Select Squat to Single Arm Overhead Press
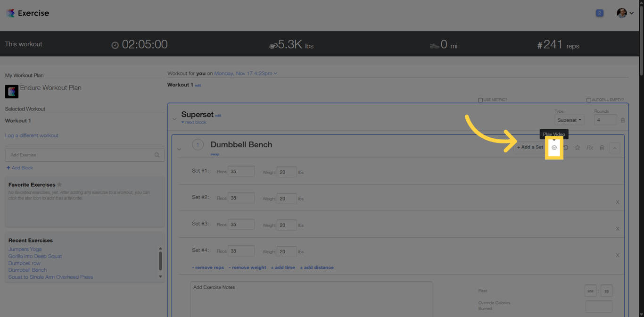The width and height of the screenshot is (644, 317). (50, 277)
